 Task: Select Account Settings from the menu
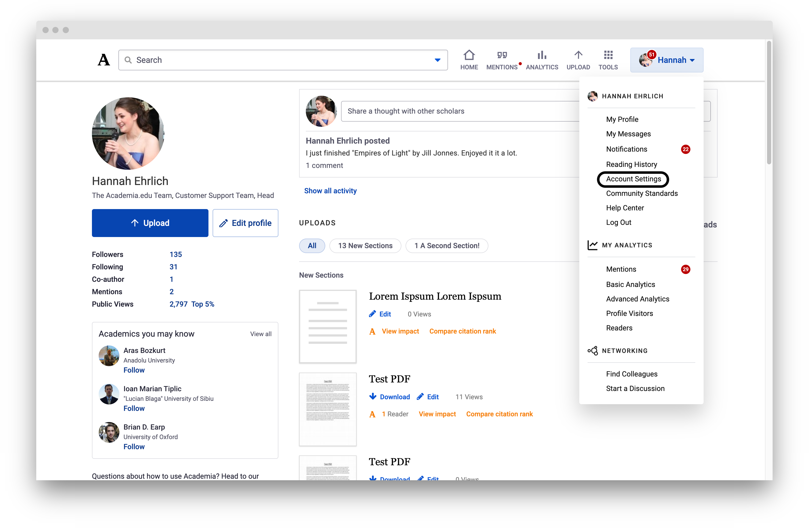tap(633, 179)
